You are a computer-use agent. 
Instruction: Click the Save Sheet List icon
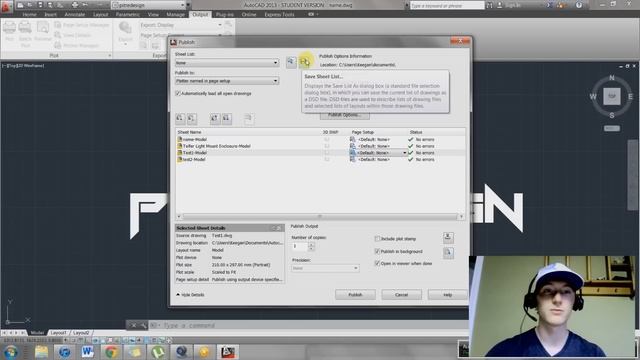coord(305,62)
